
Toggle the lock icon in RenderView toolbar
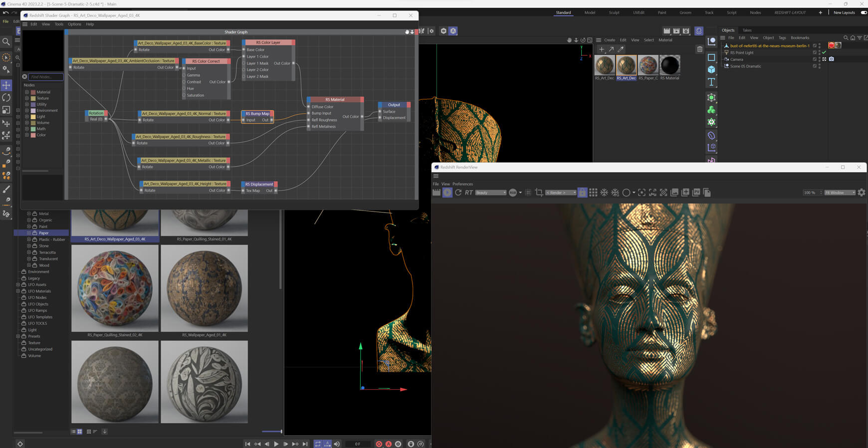582,193
